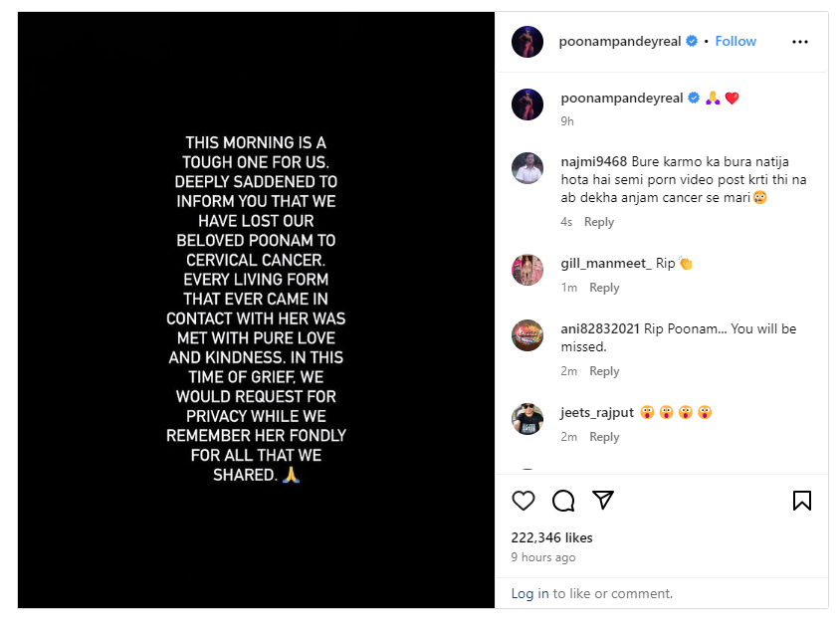Follow the poonampandeyreal account
The width and height of the screenshot is (840, 633).
click(735, 41)
